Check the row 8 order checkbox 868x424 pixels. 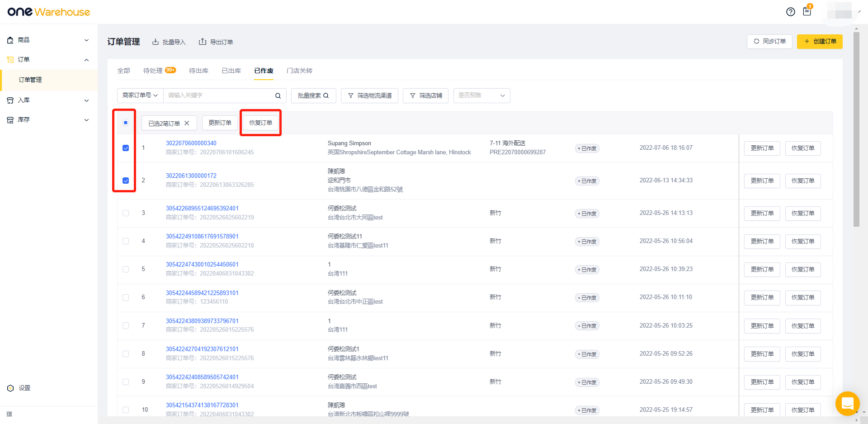[126, 354]
